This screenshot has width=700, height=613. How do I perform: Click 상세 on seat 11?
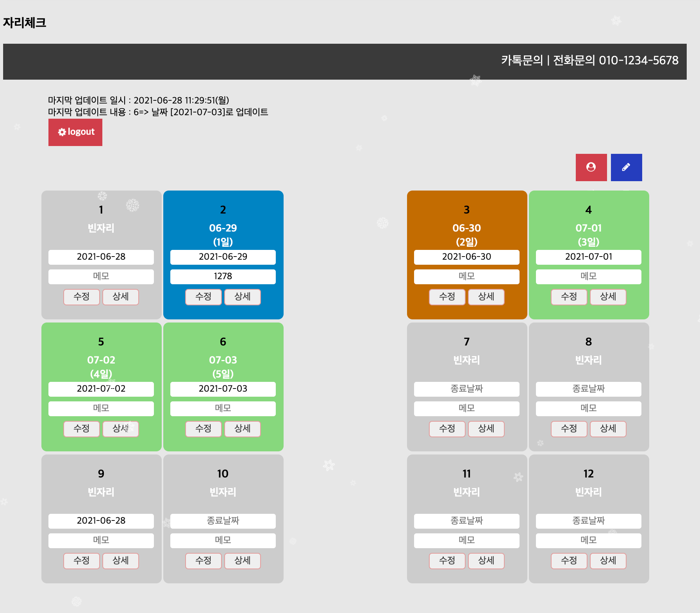486,561
